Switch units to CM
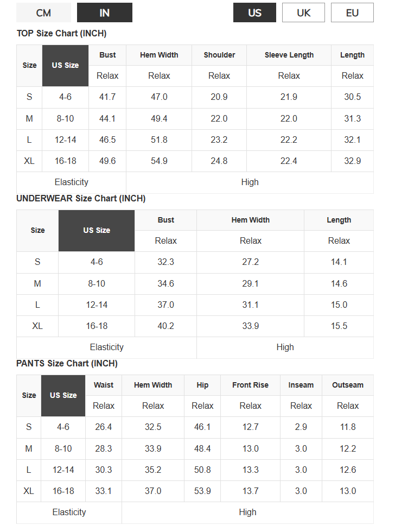 tap(44, 13)
